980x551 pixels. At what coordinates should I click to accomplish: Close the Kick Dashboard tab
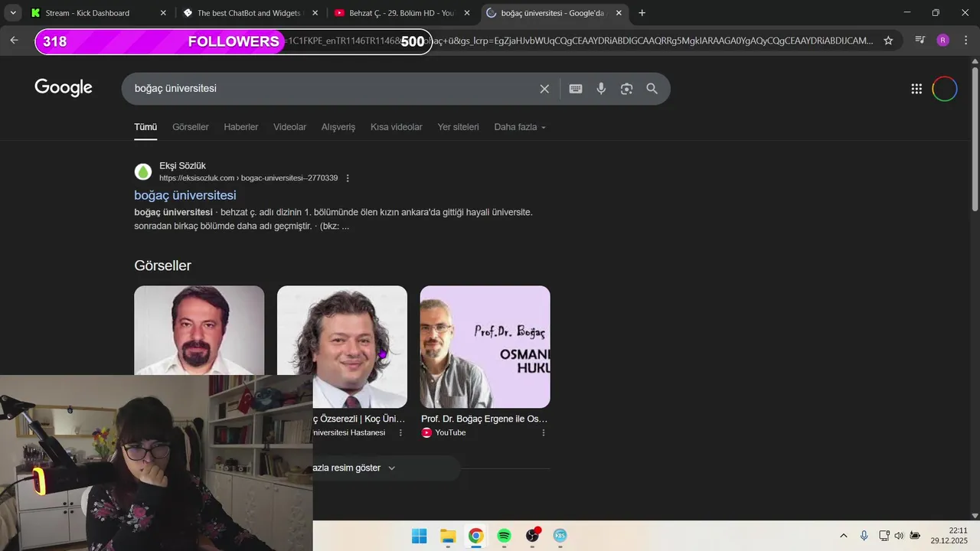(x=162, y=13)
